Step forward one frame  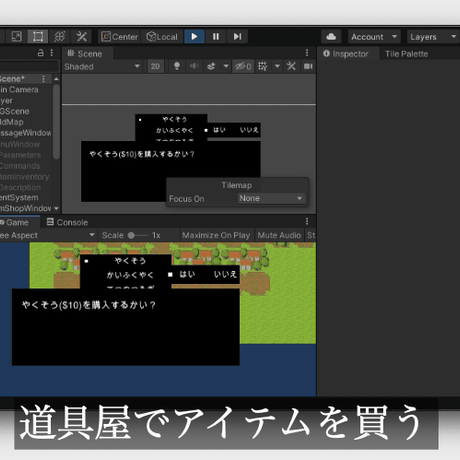click(x=237, y=36)
